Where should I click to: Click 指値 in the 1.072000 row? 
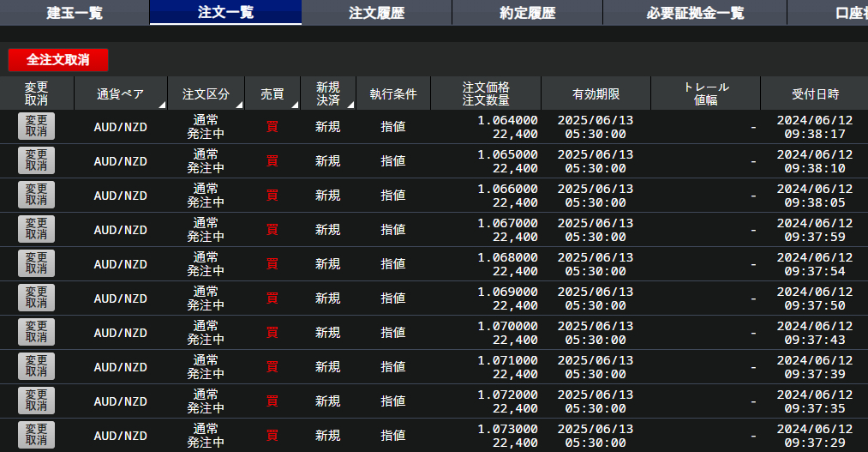click(x=393, y=401)
